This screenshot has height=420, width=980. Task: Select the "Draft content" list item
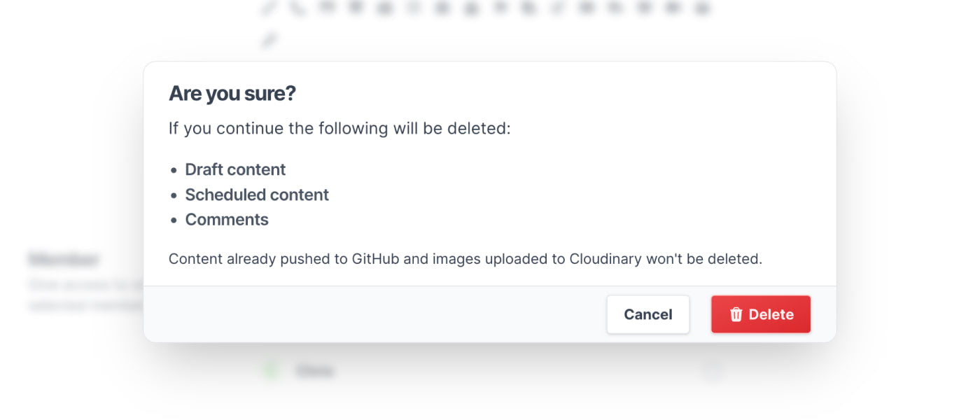point(235,169)
